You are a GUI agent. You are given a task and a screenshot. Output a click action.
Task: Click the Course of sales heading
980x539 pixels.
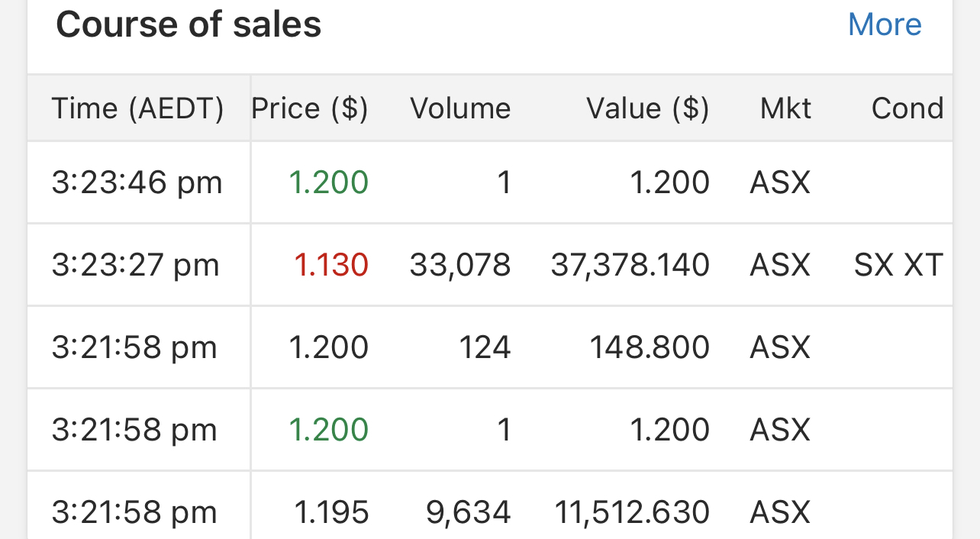coord(189,25)
